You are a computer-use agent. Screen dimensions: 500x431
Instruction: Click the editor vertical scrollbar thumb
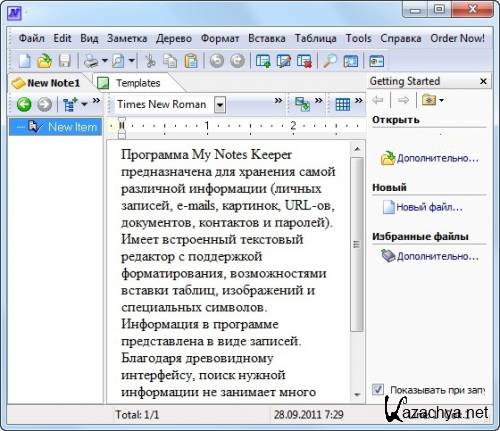tap(357, 244)
